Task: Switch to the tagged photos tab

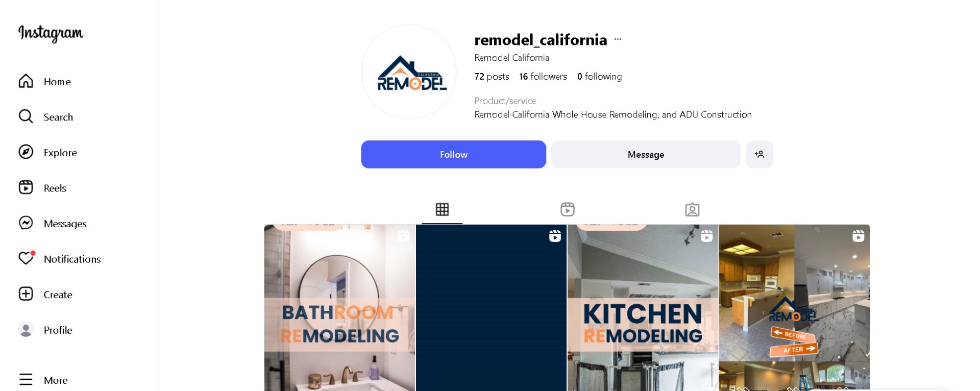Action: click(692, 209)
